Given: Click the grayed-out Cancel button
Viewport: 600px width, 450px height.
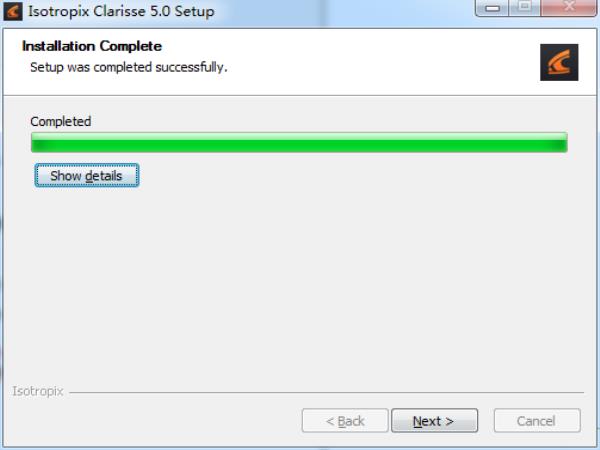Looking at the screenshot, I should pyautogui.click(x=537, y=421).
